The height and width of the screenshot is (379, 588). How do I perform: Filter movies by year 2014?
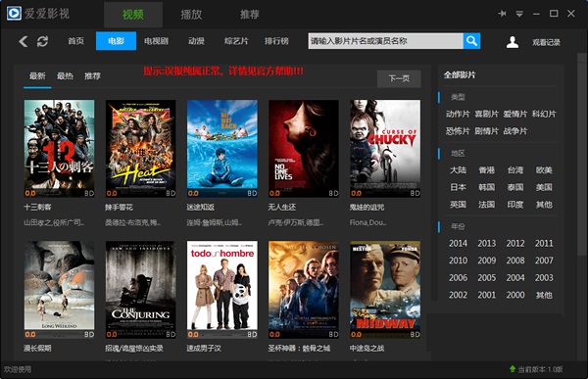click(x=458, y=243)
